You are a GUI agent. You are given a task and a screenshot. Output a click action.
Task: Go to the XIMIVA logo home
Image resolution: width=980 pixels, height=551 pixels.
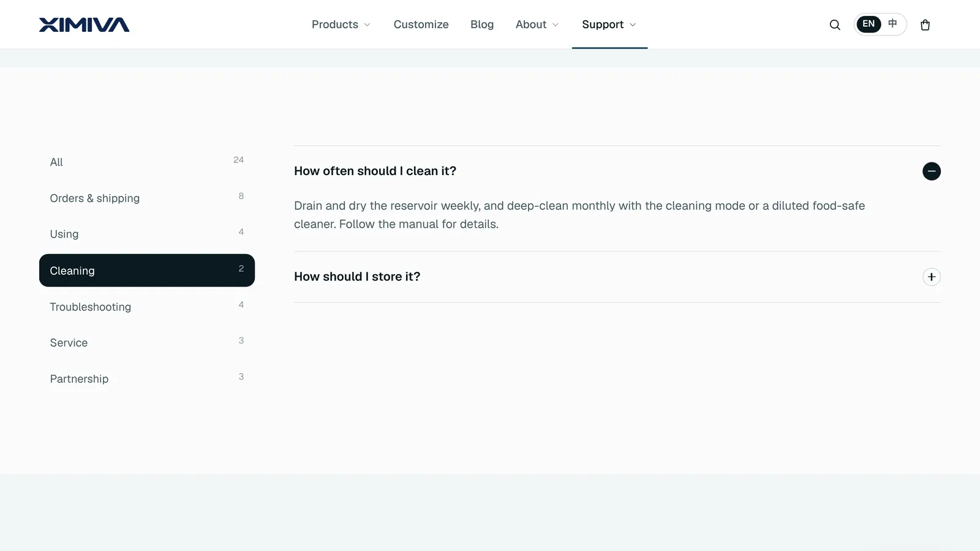(x=84, y=24)
